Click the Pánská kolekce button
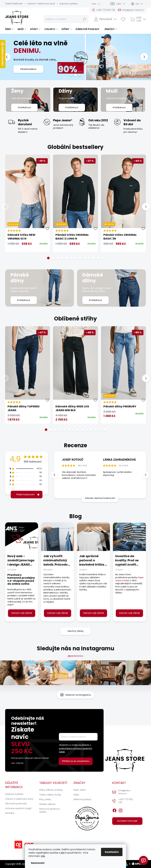Image resolution: width=151 pixels, height=868 pixels. (x=28, y=69)
